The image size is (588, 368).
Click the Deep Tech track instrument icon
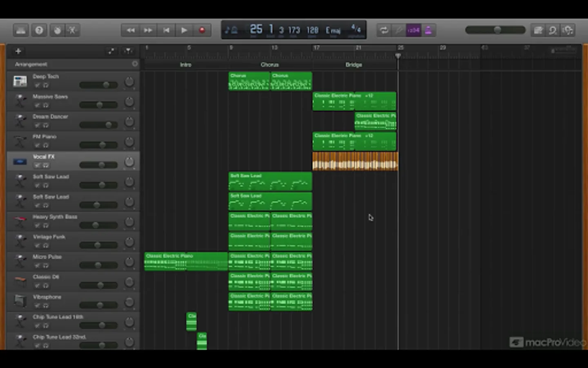[x=20, y=81]
